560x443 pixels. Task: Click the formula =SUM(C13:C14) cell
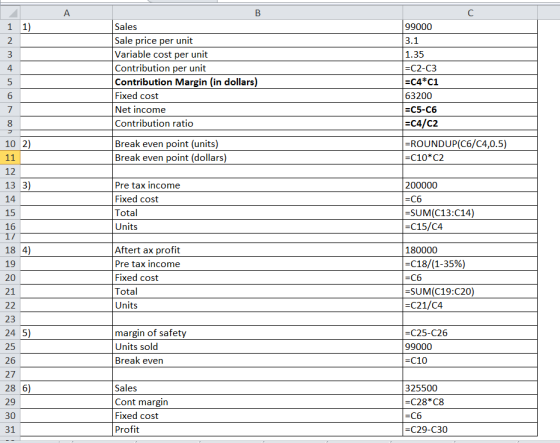click(470, 213)
